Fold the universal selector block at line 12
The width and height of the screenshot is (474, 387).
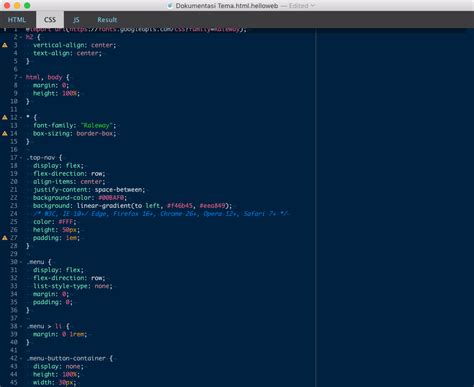(x=21, y=117)
